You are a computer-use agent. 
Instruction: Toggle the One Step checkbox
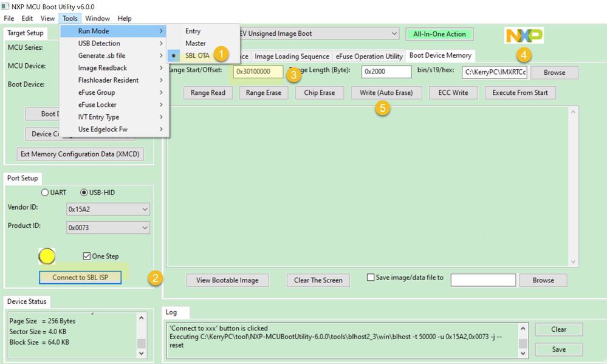[x=87, y=256]
